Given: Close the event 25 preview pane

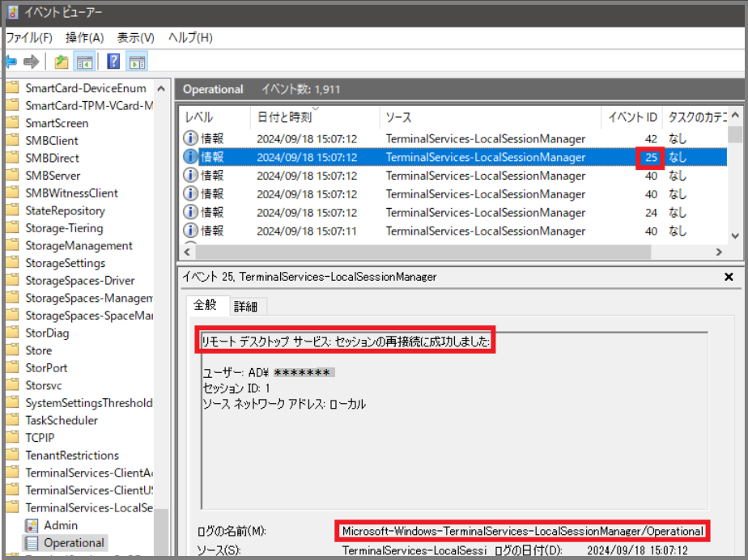Looking at the screenshot, I should click(x=729, y=277).
